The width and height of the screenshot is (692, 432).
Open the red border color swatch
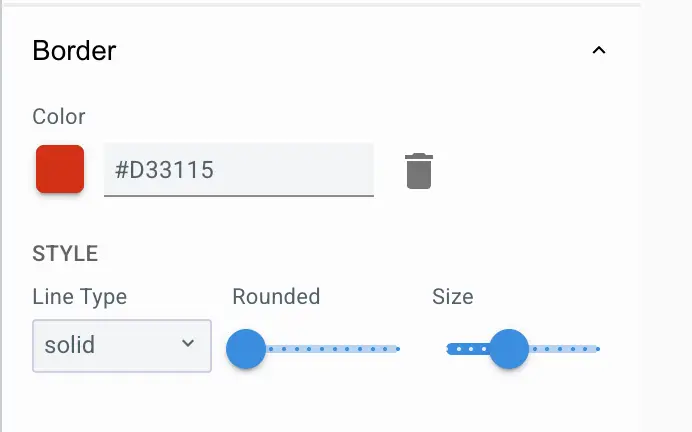click(60, 169)
